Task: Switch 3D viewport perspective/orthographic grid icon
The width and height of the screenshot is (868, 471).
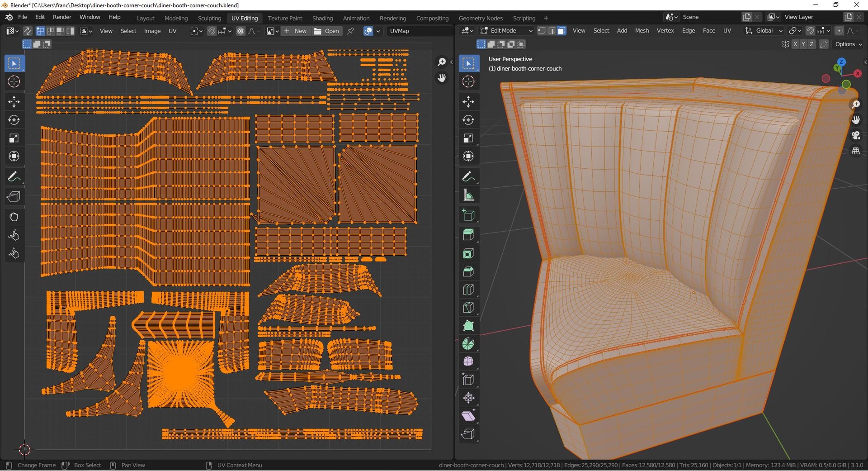Action: (856, 151)
